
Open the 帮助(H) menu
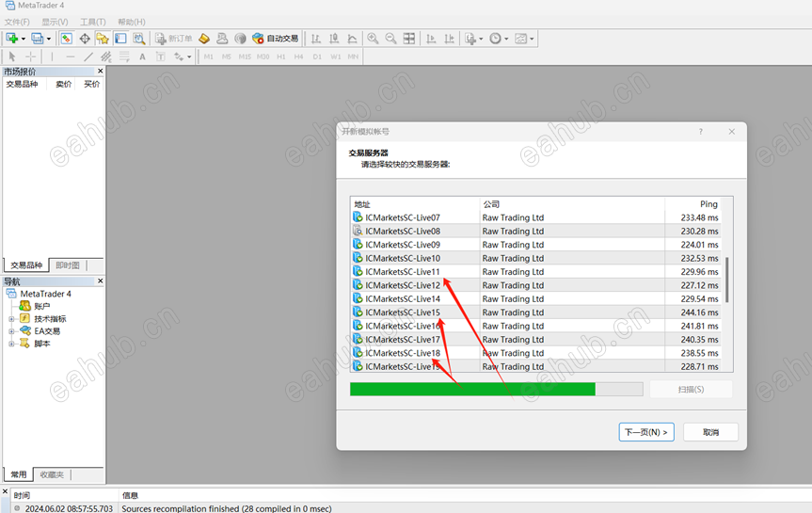(x=131, y=22)
